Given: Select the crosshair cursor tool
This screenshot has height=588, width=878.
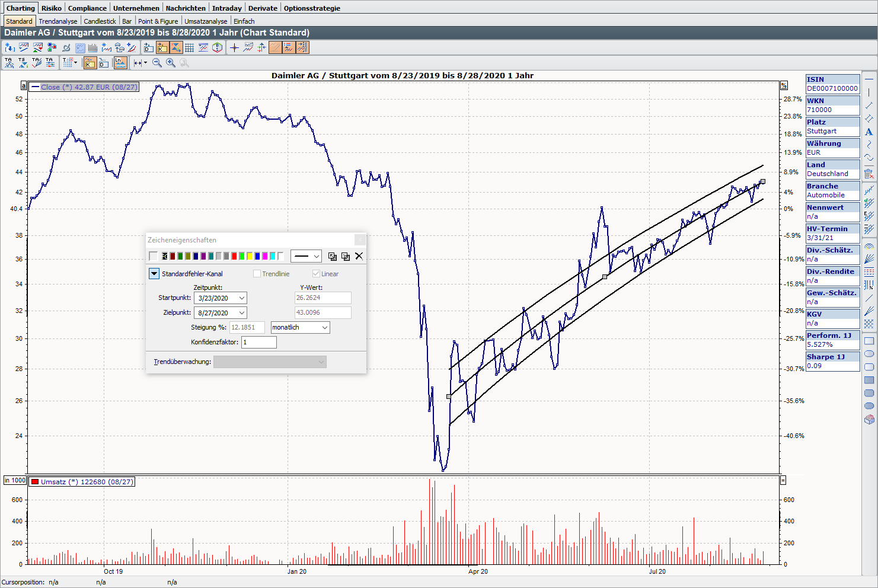Looking at the screenshot, I should pyautogui.click(x=234, y=47).
